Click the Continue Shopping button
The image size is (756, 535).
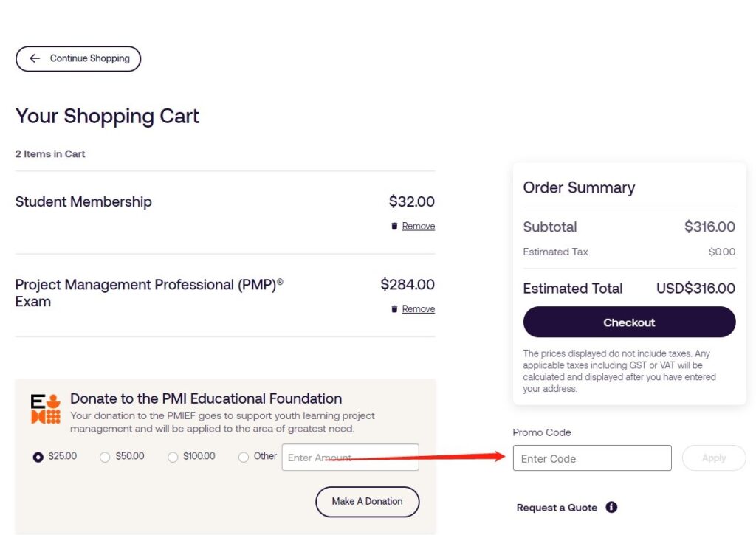click(x=78, y=59)
